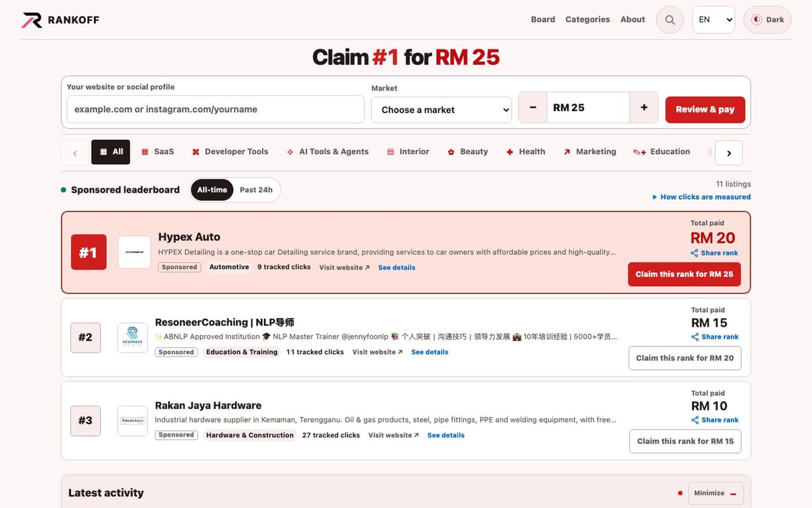Image resolution: width=812 pixels, height=508 pixels.
Task: See details for ResoneerCoaching
Action: coord(430,352)
